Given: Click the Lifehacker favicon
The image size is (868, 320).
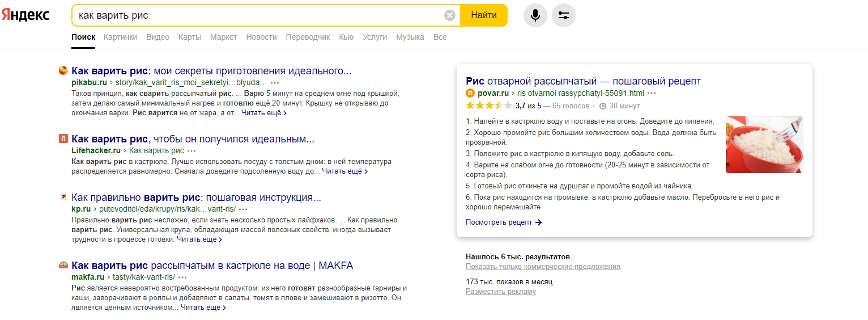Looking at the screenshot, I should tap(63, 139).
